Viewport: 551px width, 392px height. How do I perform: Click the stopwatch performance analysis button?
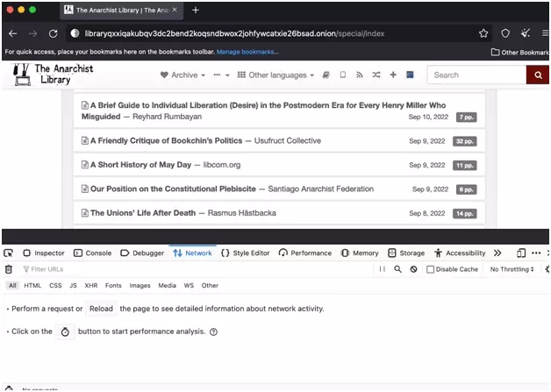point(65,332)
